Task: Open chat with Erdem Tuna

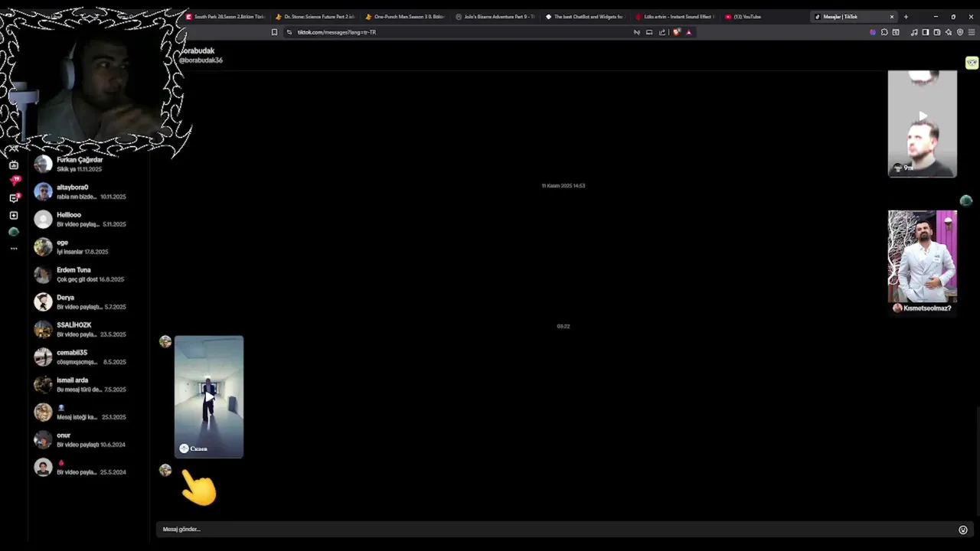Action: 88,274
